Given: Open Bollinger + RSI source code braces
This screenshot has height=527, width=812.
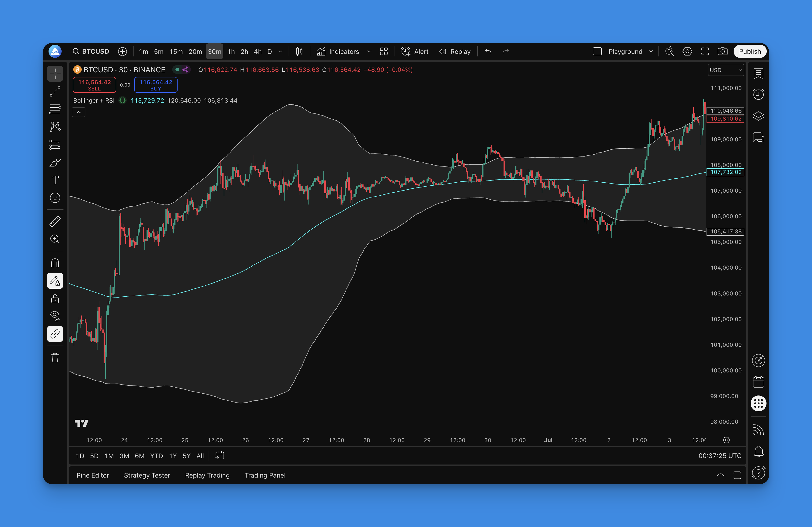Looking at the screenshot, I should (122, 101).
